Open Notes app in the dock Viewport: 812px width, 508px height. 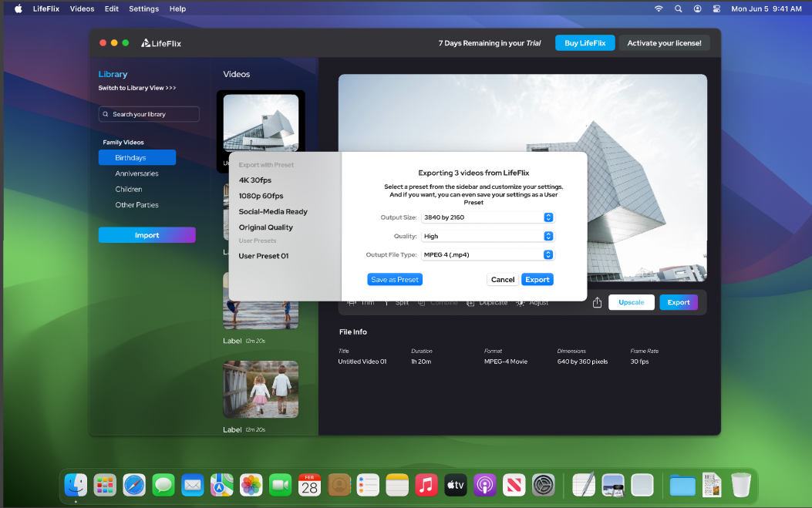click(x=397, y=486)
